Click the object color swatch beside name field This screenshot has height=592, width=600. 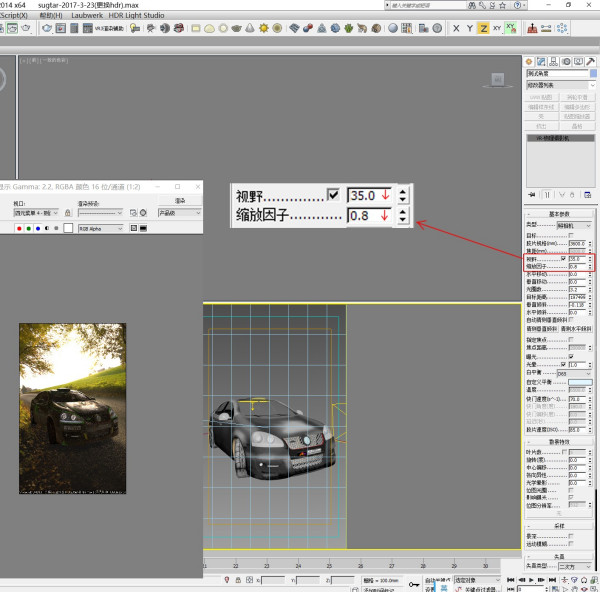click(593, 73)
